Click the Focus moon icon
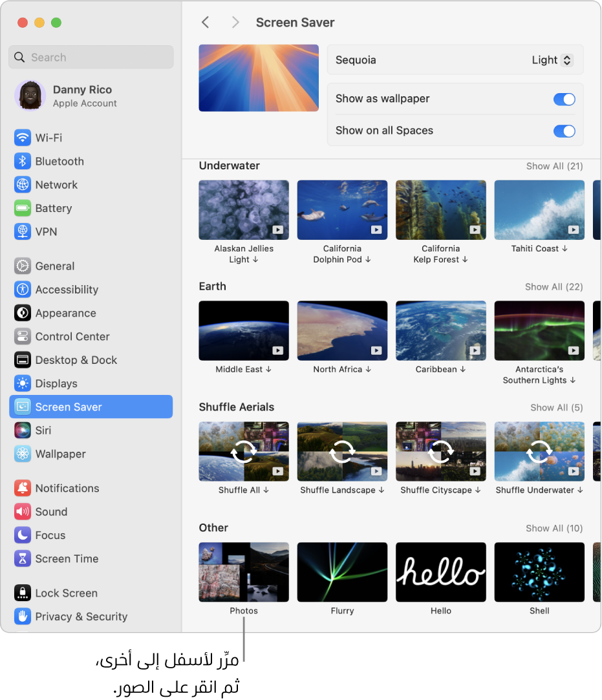602x700 pixels. 23,535
